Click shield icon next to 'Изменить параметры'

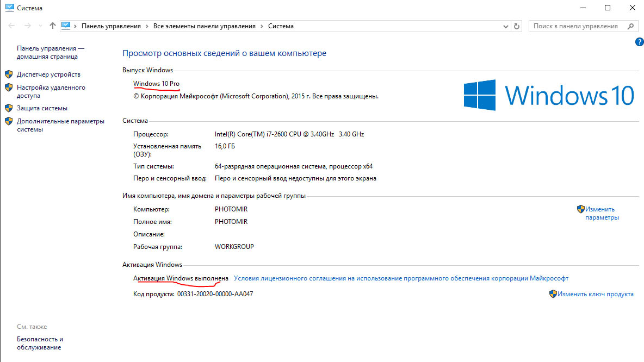pos(580,209)
